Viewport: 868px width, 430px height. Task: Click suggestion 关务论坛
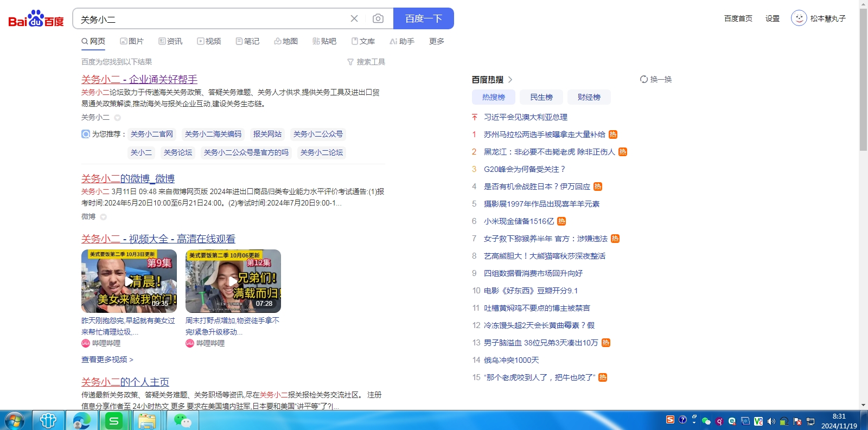coord(178,152)
